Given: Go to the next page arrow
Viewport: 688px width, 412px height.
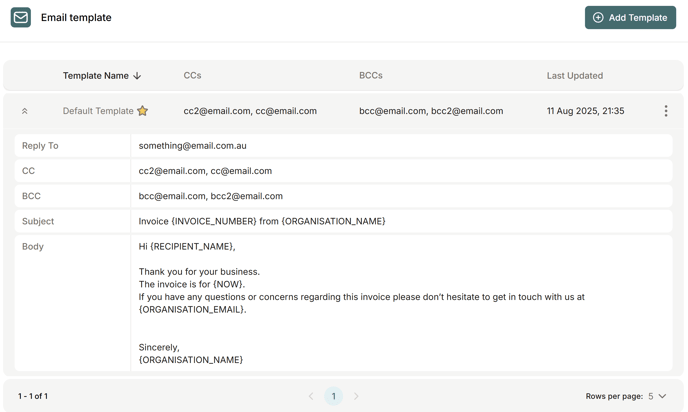Looking at the screenshot, I should pyautogui.click(x=356, y=396).
